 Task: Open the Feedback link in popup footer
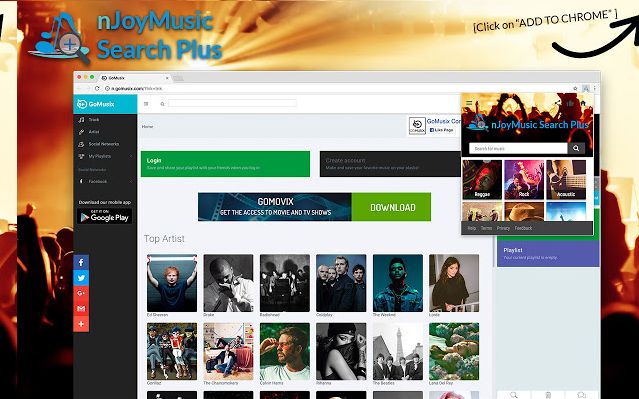coord(523,228)
